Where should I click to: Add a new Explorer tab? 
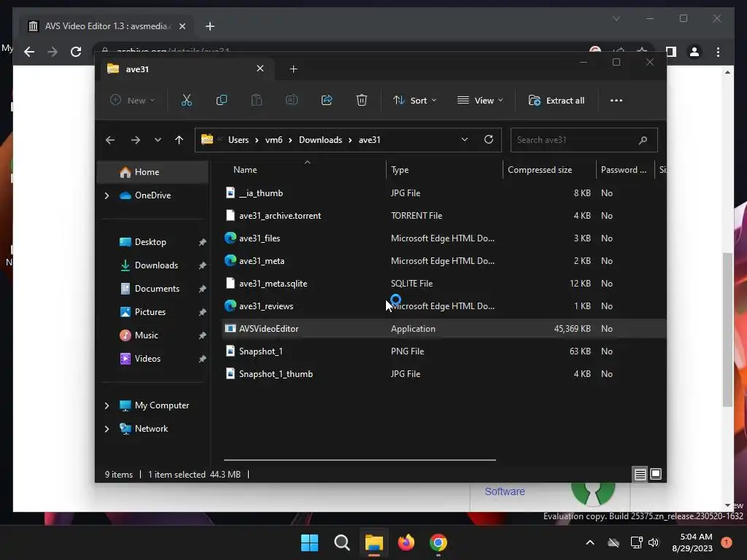tap(293, 69)
